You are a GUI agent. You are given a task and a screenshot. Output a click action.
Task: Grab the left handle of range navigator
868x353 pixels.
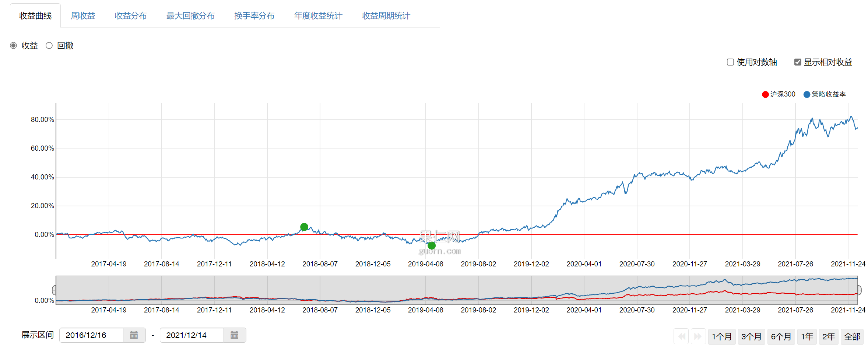pyautogui.click(x=55, y=290)
